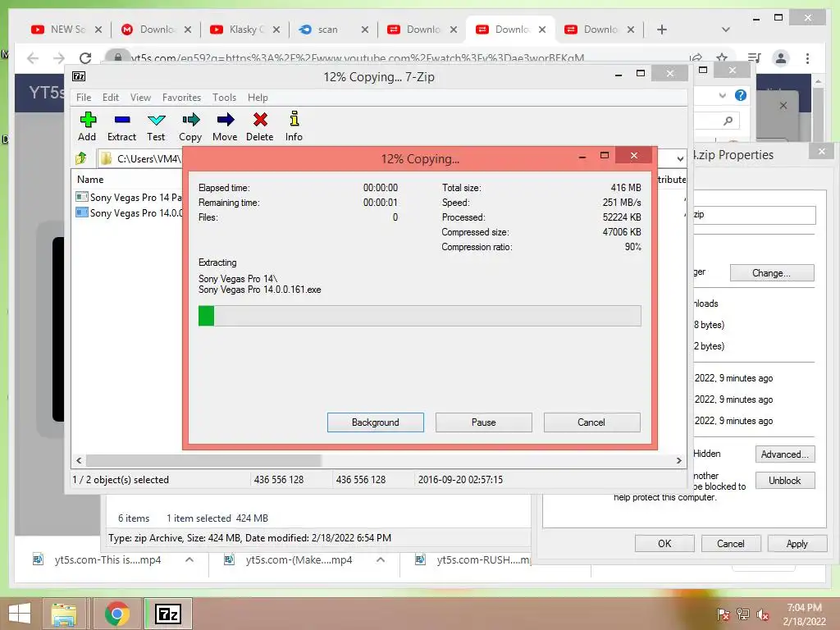Image resolution: width=840 pixels, height=630 pixels.
Task: Open the Windows Start menu
Action: coord(20,614)
